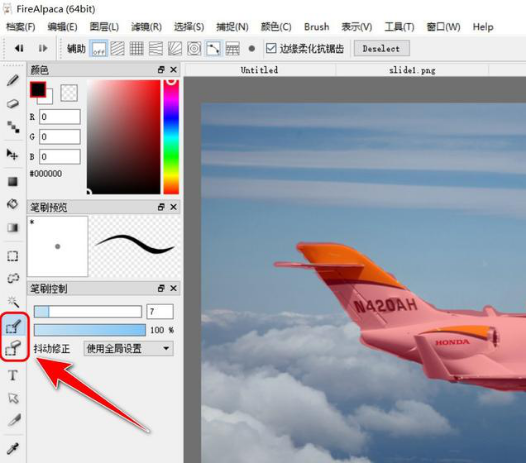Viewport: 526px width, 463px height.
Task: Select the Divide/knife tool
Action: pos(13,420)
